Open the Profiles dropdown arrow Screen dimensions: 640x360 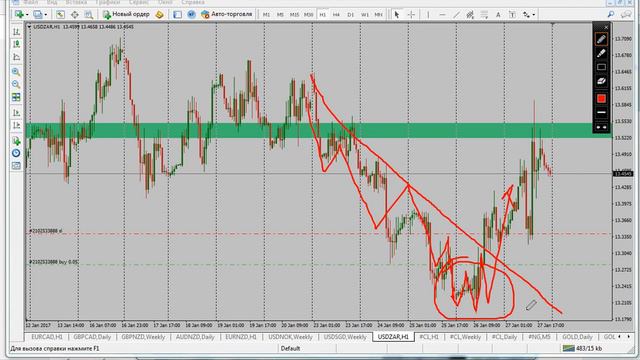(46, 15)
